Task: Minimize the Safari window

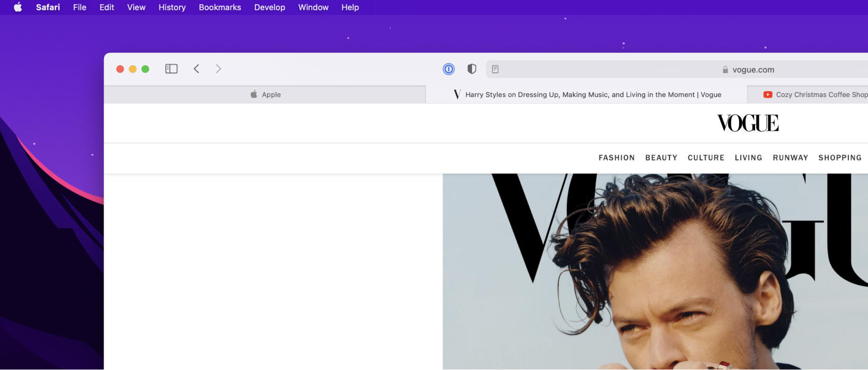Action: (133, 69)
